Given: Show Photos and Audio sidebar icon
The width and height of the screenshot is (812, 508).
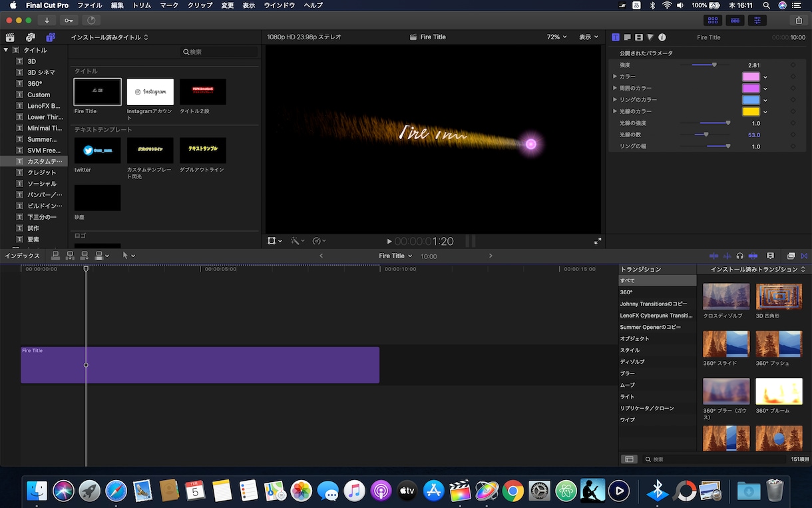Looking at the screenshot, I should pyautogui.click(x=31, y=37).
